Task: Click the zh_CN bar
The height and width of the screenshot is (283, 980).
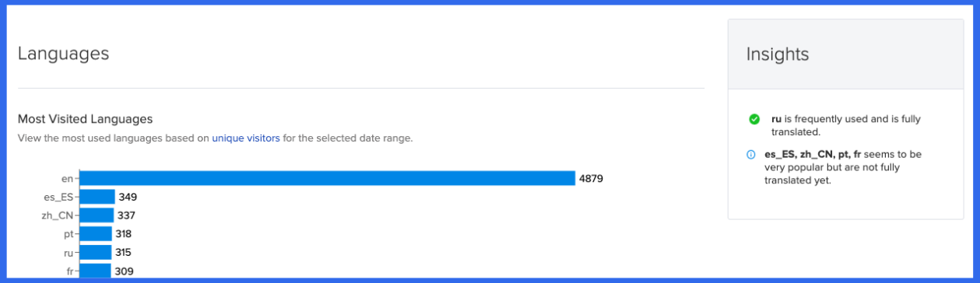Action: point(97,215)
